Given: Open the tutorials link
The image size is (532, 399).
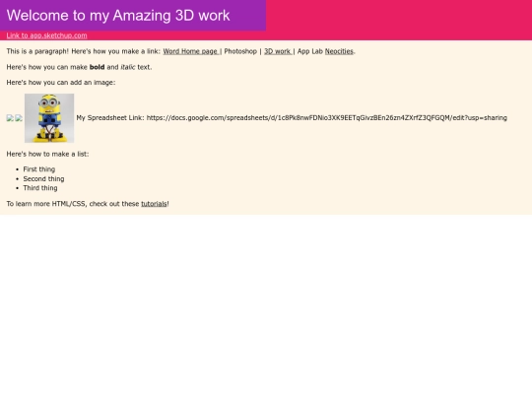Looking at the screenshot, I should tap(154, 204).
